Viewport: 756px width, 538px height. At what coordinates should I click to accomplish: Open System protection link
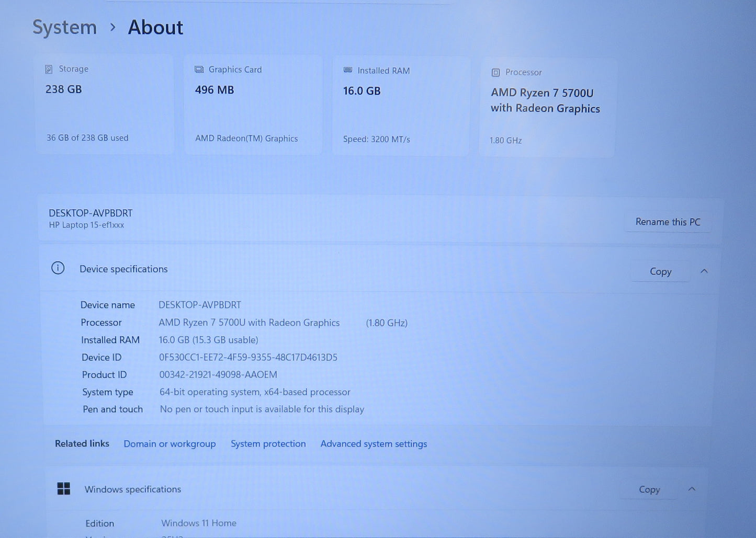click(x=268, y=444)
